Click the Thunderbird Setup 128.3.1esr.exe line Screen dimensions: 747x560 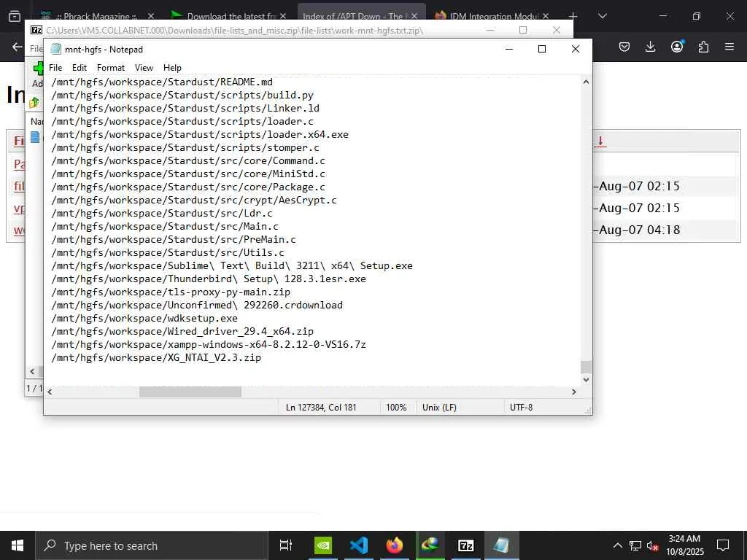pyautogui.click(x=209, y=279)
